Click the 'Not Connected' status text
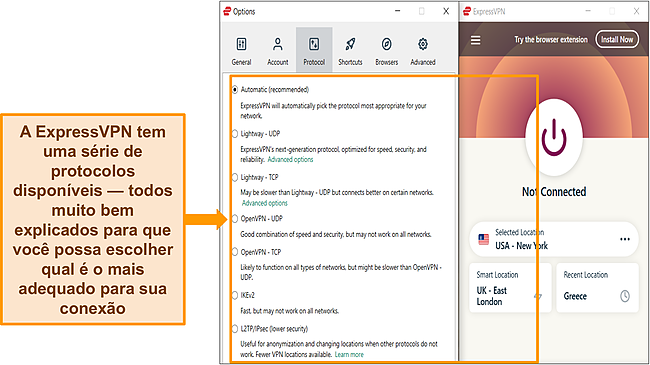 (554, 192)
